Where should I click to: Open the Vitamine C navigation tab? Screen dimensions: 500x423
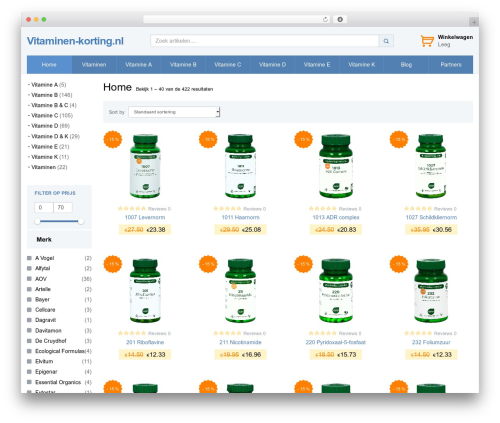[x=228, y=65]
